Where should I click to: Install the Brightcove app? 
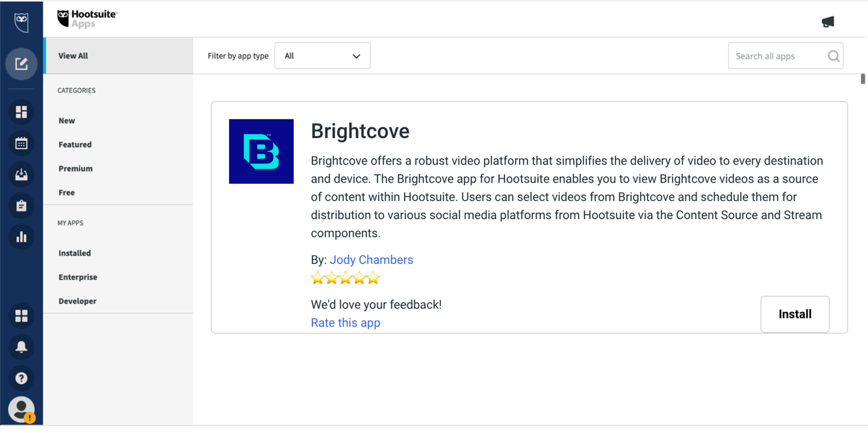click(795, 314)
